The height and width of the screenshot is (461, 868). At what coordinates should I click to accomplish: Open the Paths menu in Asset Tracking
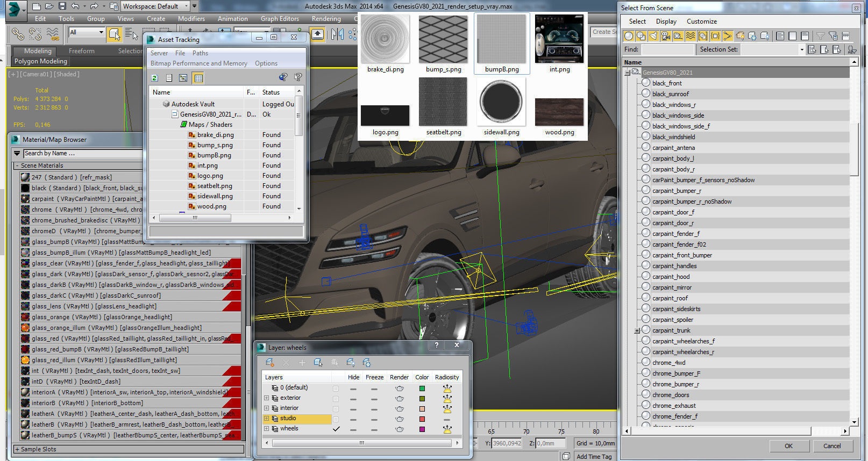pos(200,53)
